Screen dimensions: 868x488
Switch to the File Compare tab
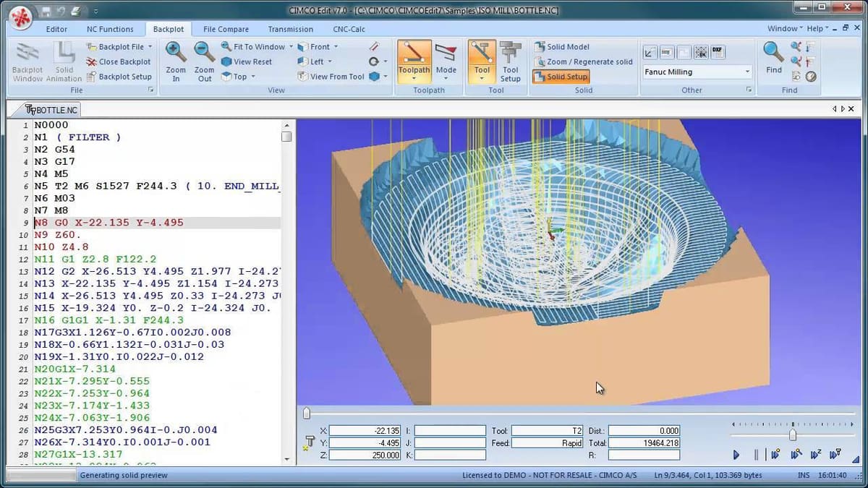226,29
